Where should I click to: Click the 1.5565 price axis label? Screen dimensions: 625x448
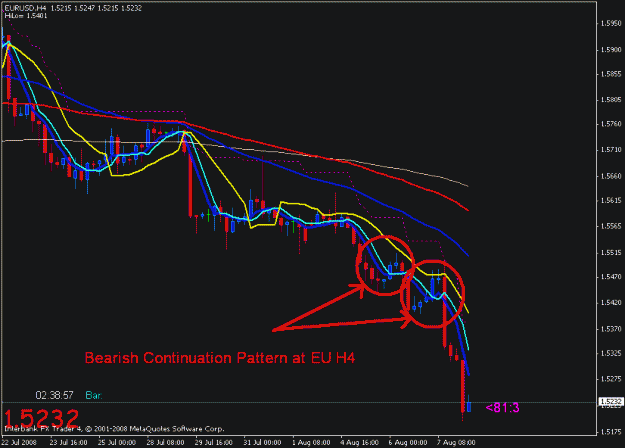click(611, 226)
